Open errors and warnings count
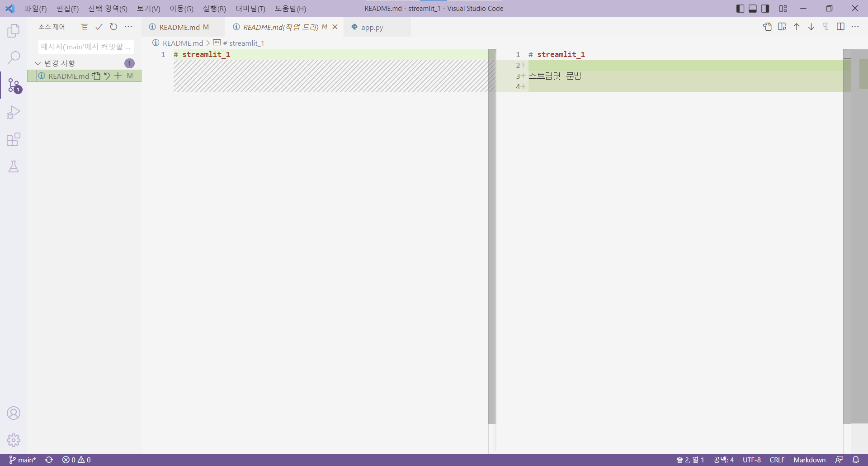This screenshot has width=868, height=466. pos(76,460)
